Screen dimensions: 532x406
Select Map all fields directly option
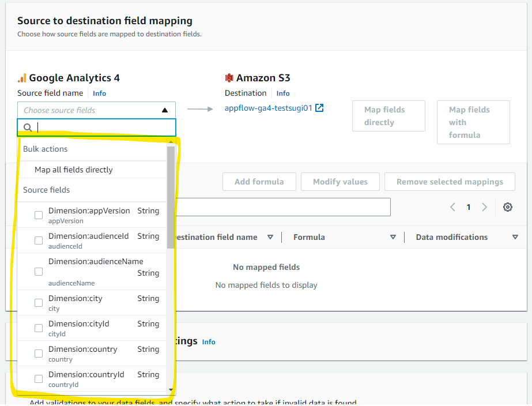click(x=92, y=170)
